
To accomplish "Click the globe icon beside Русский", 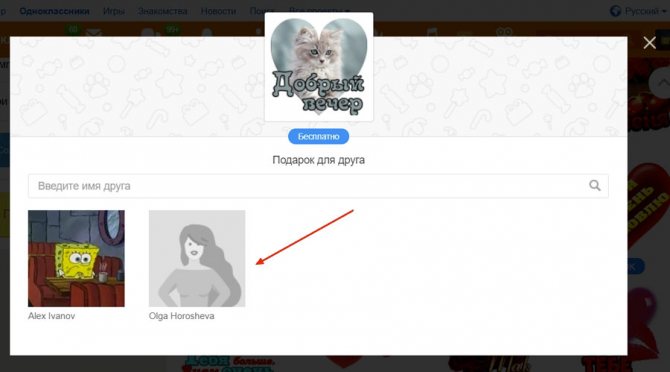I will (615, 11).
